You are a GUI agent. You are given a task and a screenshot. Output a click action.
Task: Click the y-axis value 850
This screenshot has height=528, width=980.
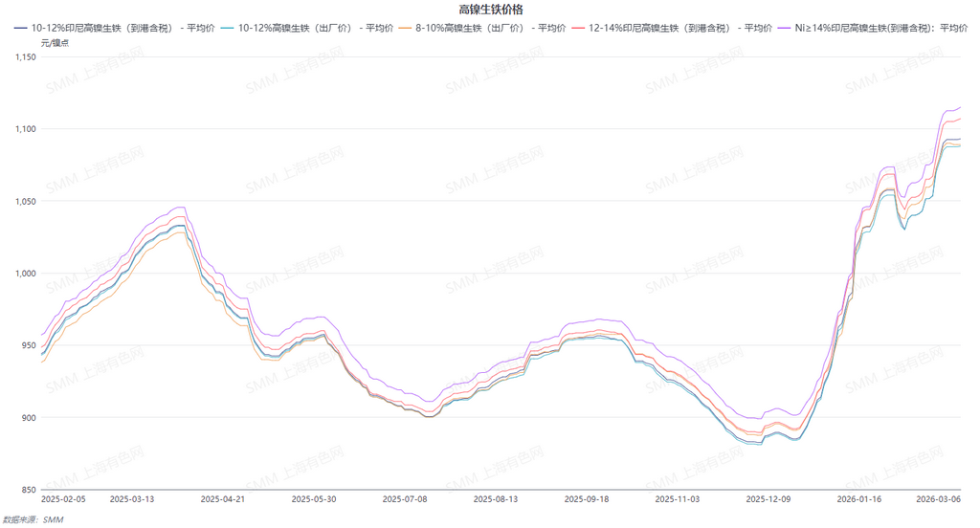pyautogui.click(x=29, y=490)
